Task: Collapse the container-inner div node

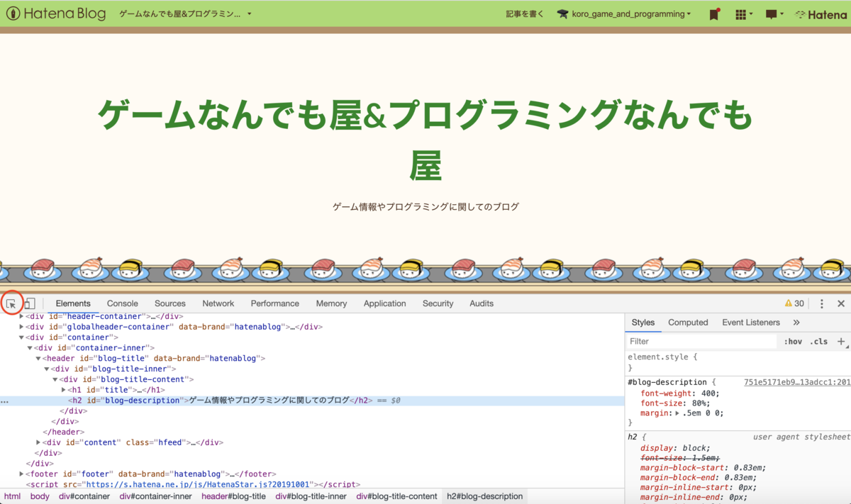Action: tap(30, 348)
